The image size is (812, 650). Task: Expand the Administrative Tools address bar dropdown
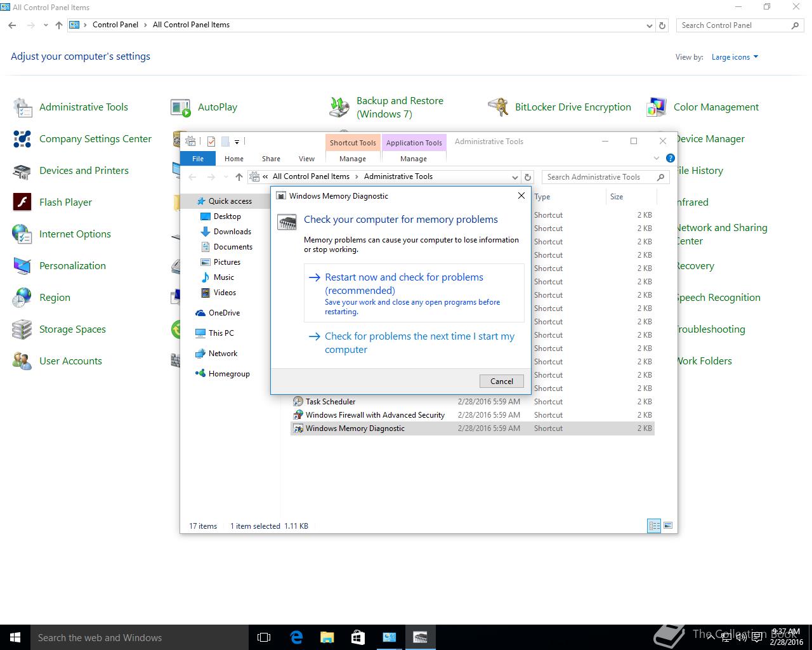pos(514,177)
